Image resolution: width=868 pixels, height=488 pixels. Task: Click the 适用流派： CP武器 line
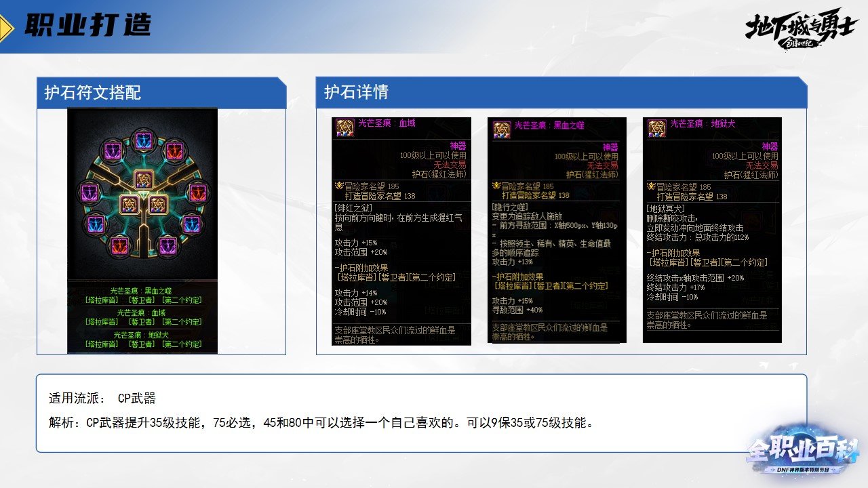(x=102, y=398)
